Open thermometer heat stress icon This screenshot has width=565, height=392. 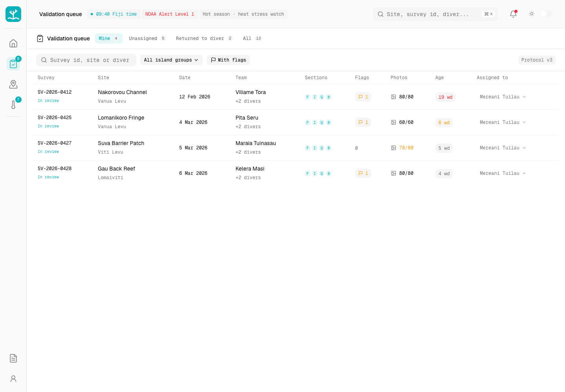13,105
